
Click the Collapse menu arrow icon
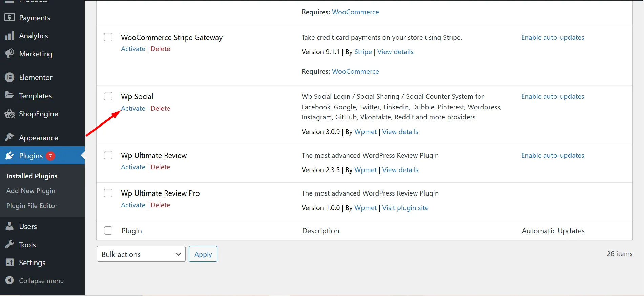(9, 280)
